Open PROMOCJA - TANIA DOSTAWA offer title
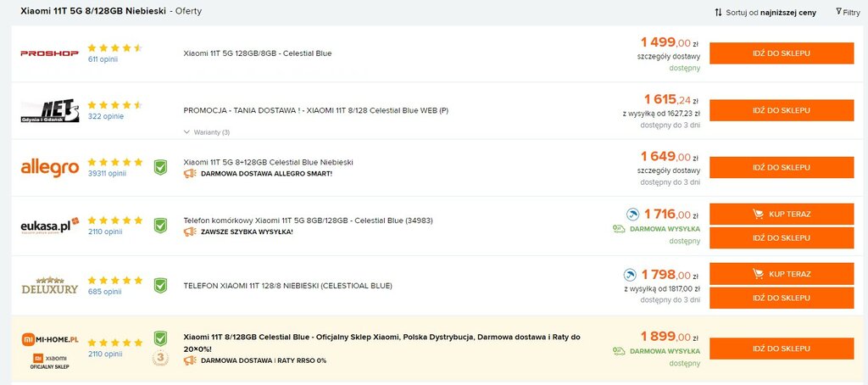Screen dimensions: 868x385 (x=315, y=110)
